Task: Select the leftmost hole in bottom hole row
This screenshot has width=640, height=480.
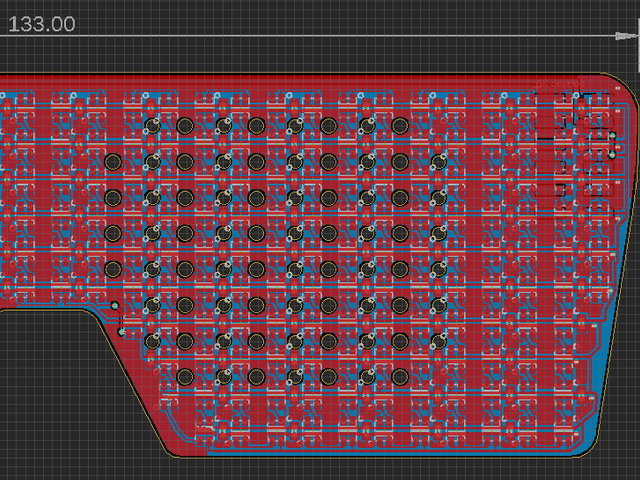Action: [x=185, y=377]
